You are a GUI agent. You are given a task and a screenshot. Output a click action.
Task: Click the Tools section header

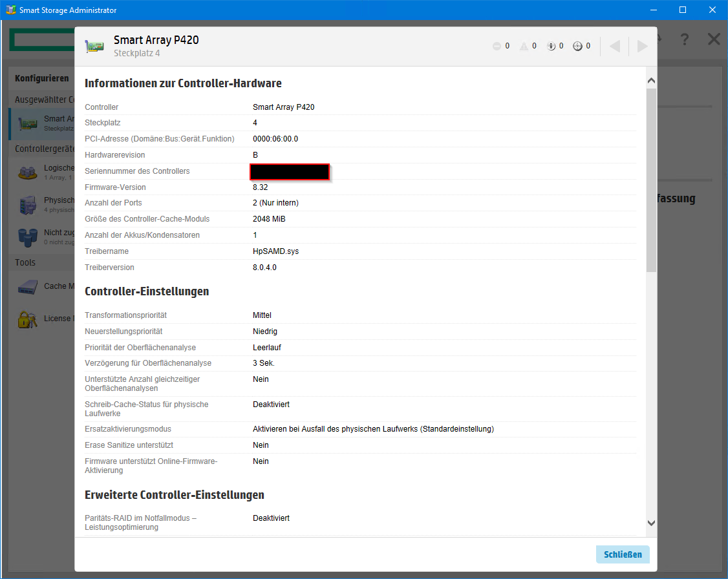click(25, 262)
